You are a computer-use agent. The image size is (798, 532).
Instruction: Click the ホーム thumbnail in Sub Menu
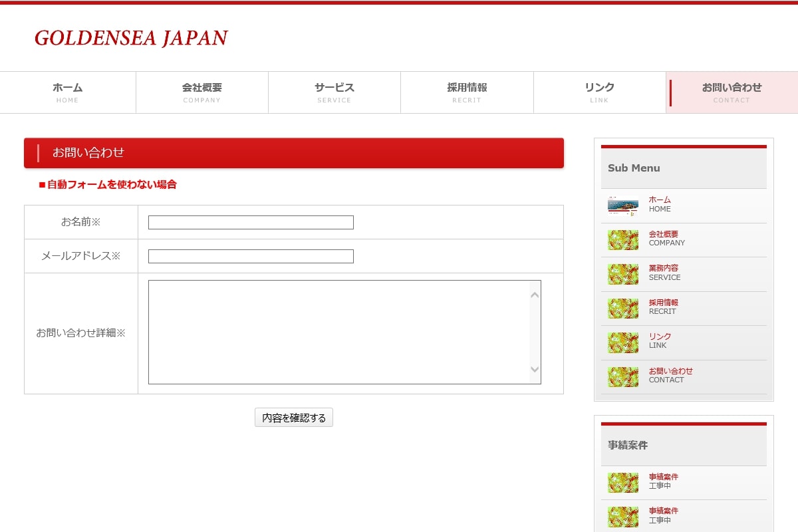point(622,205)
